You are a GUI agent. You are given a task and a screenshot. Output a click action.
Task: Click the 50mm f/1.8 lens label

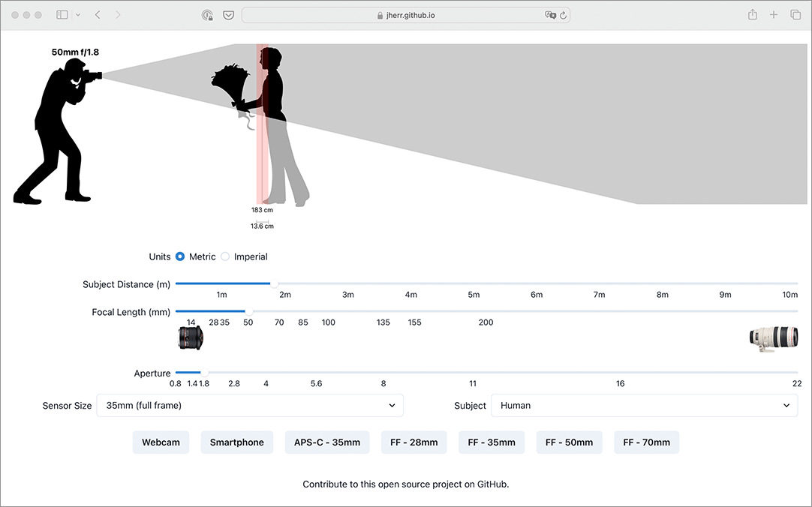75,52
